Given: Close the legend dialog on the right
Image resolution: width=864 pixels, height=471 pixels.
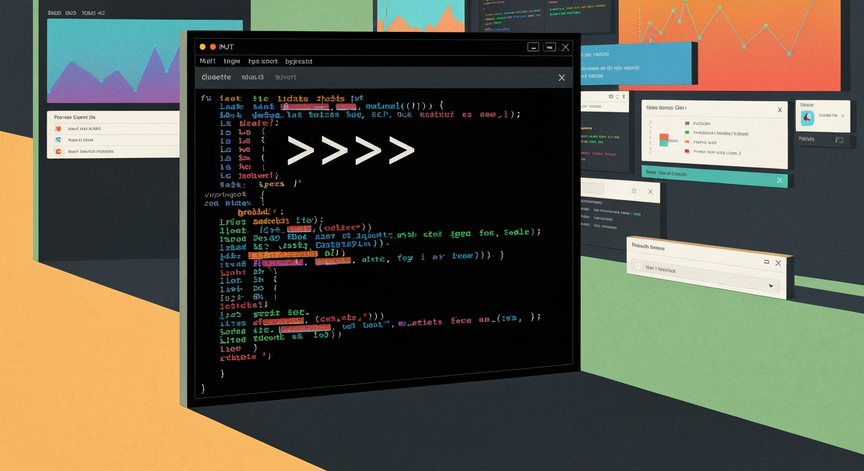Looking at the screenshot, I should point(780,110).
